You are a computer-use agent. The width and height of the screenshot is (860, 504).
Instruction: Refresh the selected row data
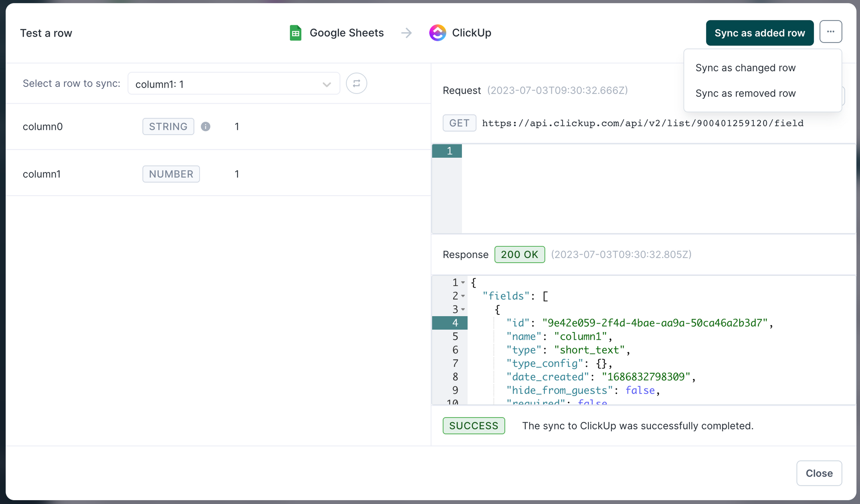click(x=356, y=83)
